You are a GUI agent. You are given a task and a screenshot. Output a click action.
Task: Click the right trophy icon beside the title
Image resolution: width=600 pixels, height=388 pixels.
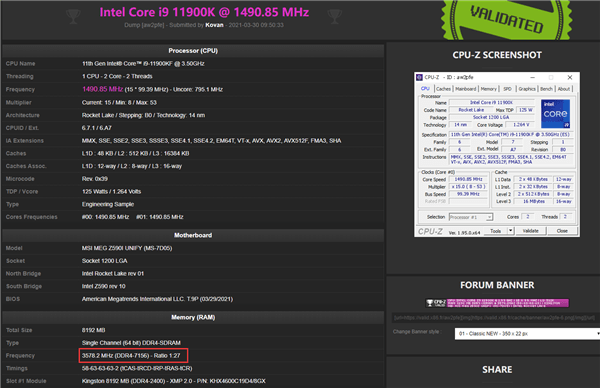point(335,16)
